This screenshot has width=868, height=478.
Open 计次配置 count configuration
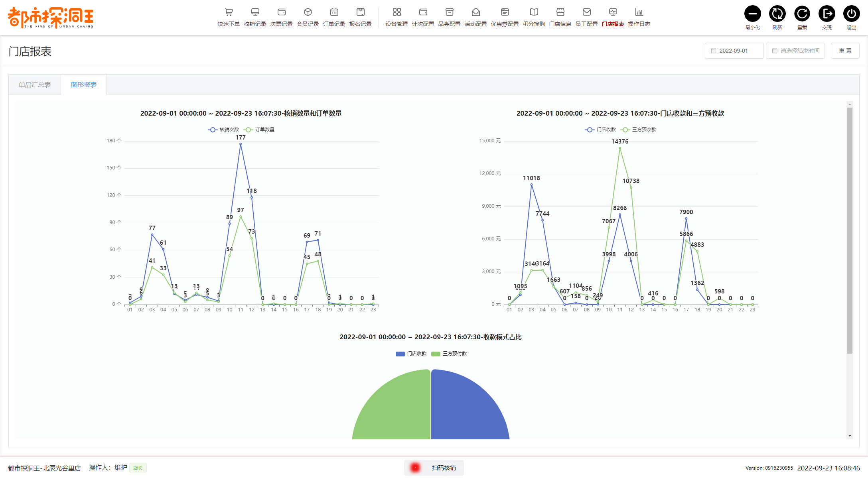pos(423,17)
